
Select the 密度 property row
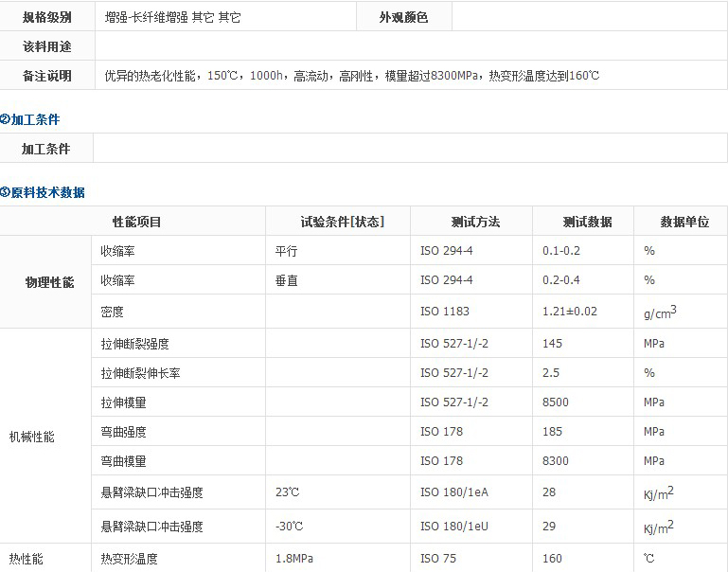pyautogui.click(x=113, y=312)
